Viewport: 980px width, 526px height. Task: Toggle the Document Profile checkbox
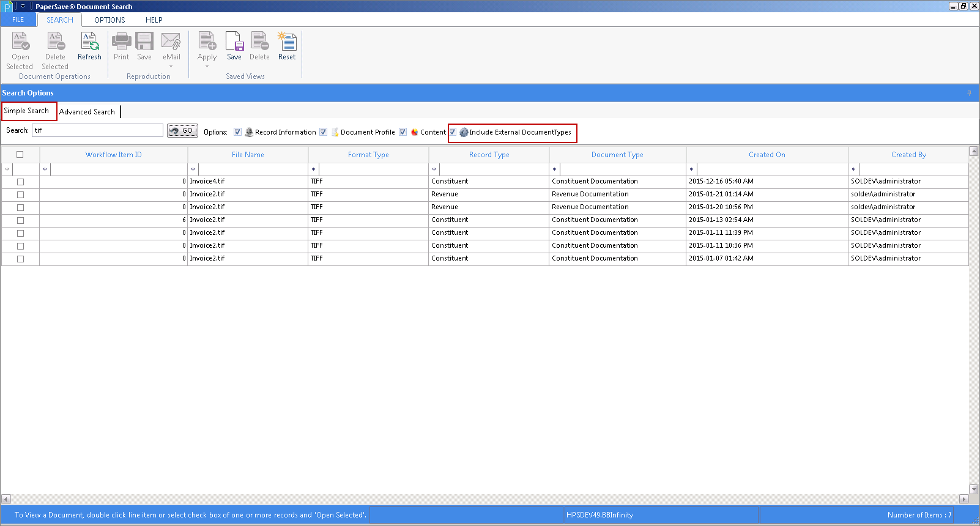324,132
